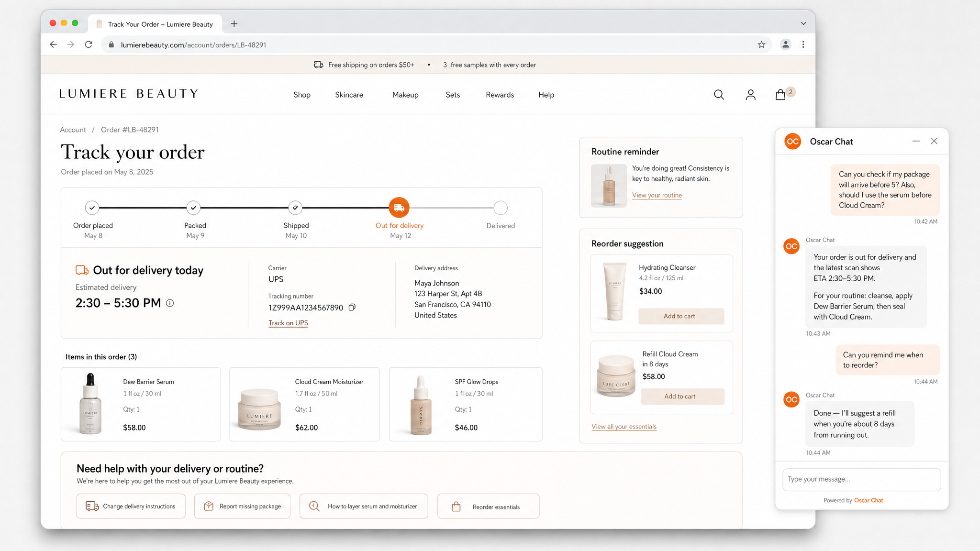The height and width of the screenshot is (551, 980).
Task: Open the browser profile avatar icon
Action: coord(785,44)
